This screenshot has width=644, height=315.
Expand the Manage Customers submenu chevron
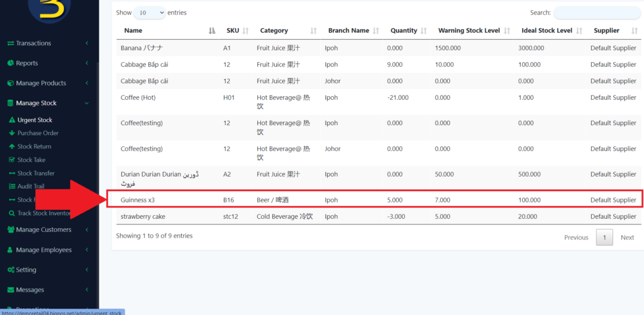(x=87, y=230)
